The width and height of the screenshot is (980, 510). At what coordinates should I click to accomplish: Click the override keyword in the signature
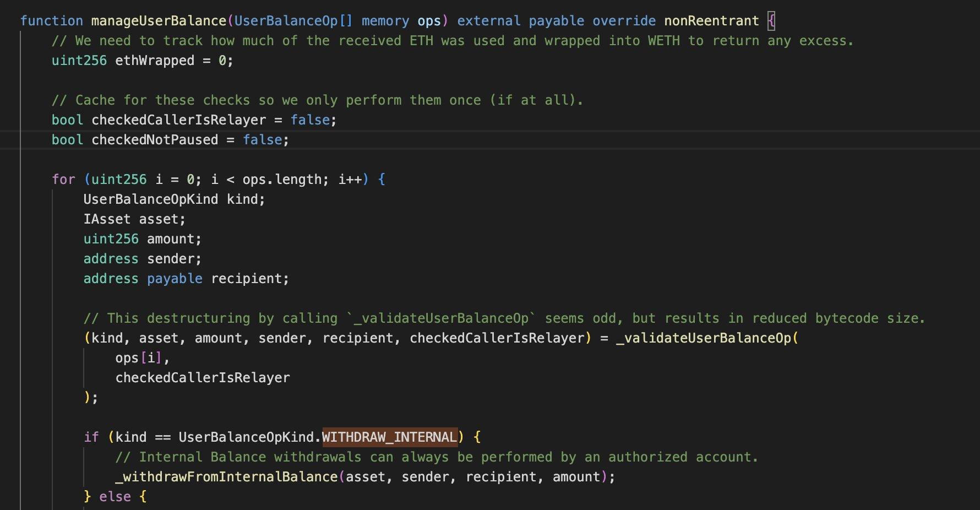click(624, 21)
